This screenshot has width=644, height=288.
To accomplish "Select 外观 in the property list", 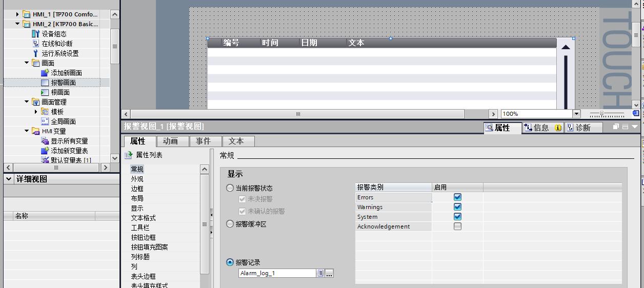I will (137, 179).
